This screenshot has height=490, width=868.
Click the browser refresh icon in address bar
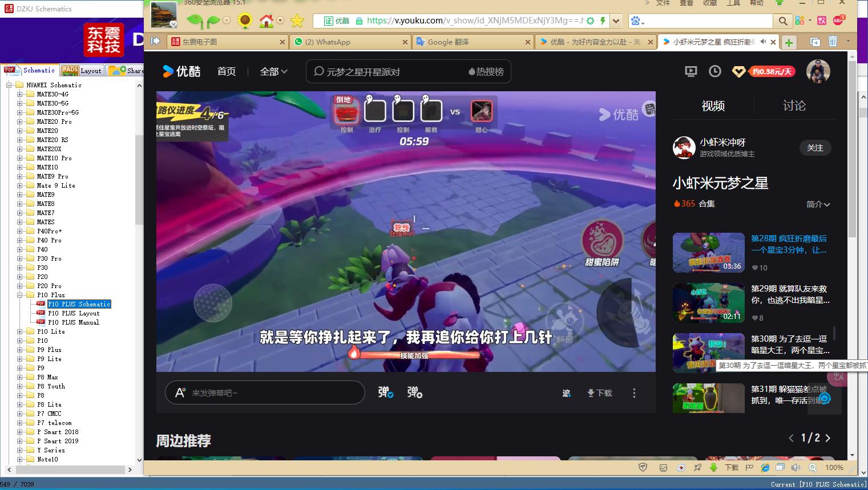click(590, 21)
